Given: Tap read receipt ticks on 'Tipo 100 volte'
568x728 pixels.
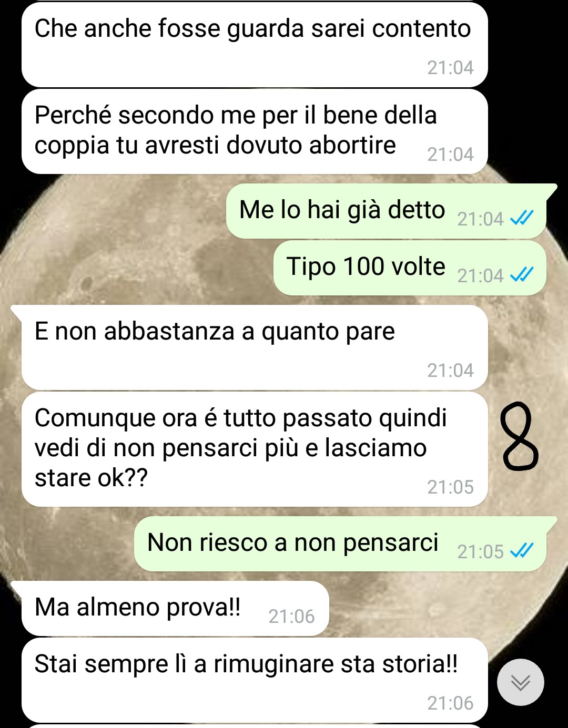Looking at the screenshot, I should tap(522, 274).
